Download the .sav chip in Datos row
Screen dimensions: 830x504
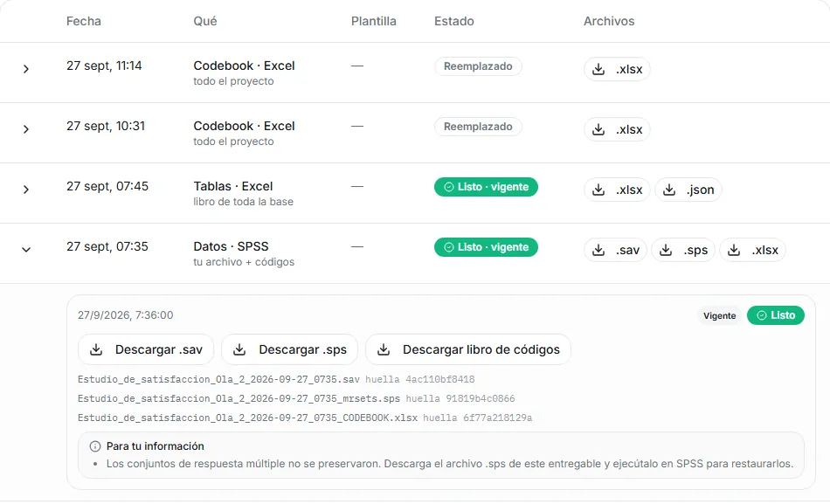click(615, 251)
